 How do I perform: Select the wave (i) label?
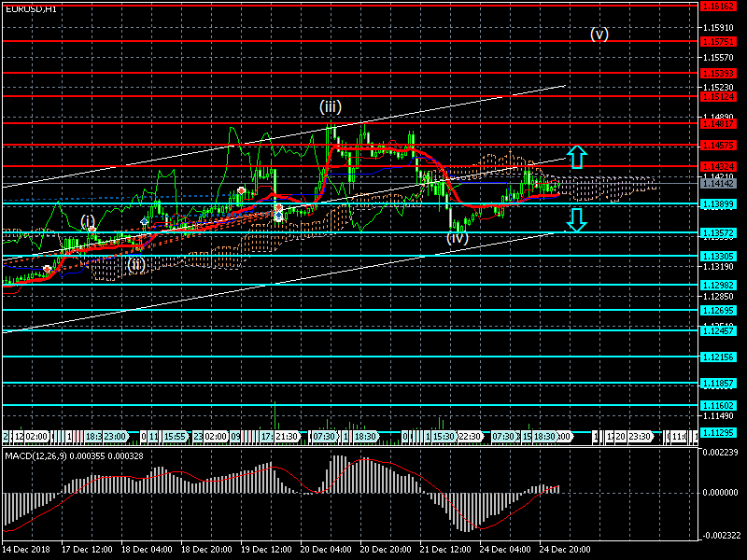click(88, 221)
